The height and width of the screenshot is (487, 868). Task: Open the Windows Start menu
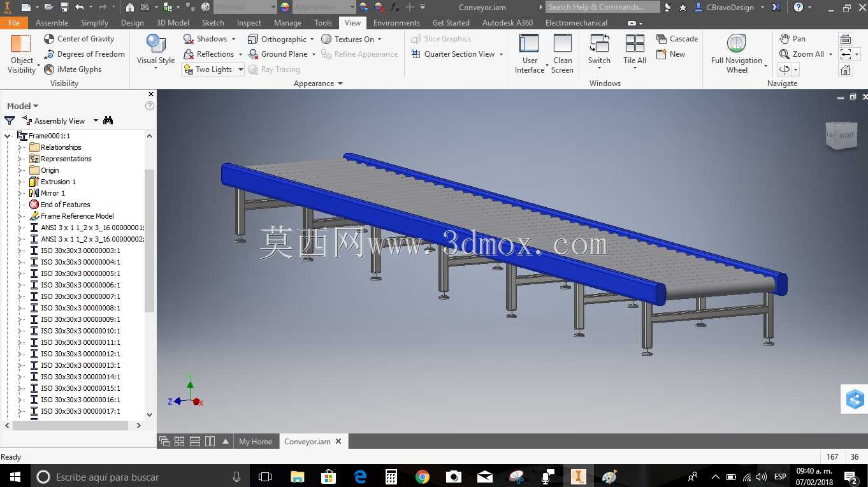(15, 476)
